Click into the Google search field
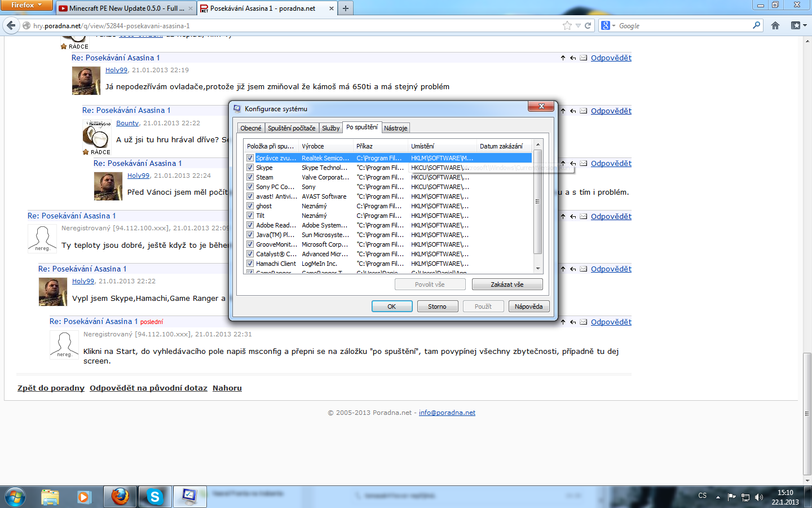812x508 pixels. [x=682, y=25]
